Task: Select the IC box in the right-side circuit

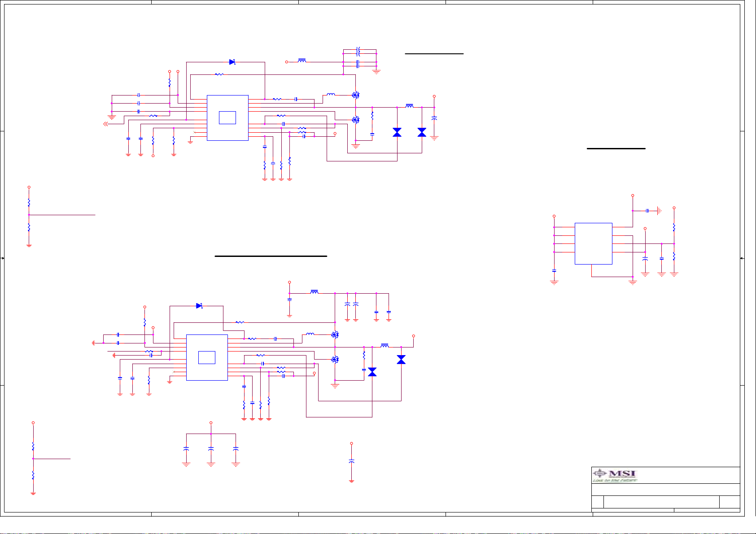Action: pyautogui.click(x=593, y=243)
